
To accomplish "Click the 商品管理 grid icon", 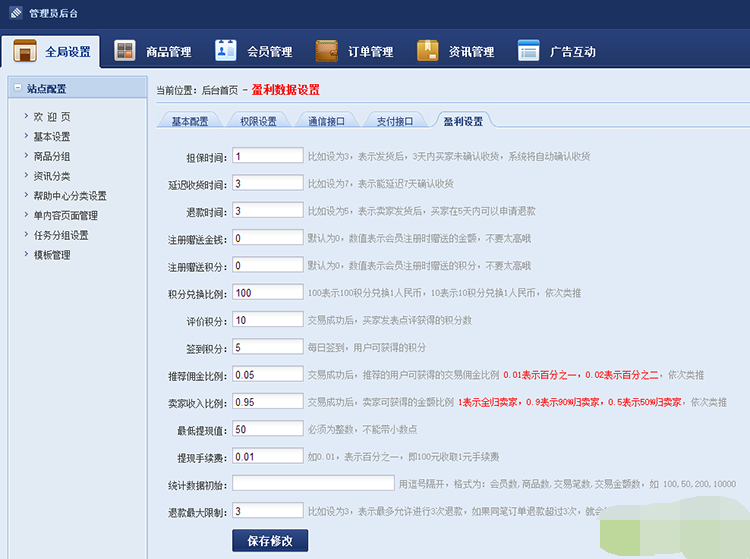I will click(x=125, y=51).
